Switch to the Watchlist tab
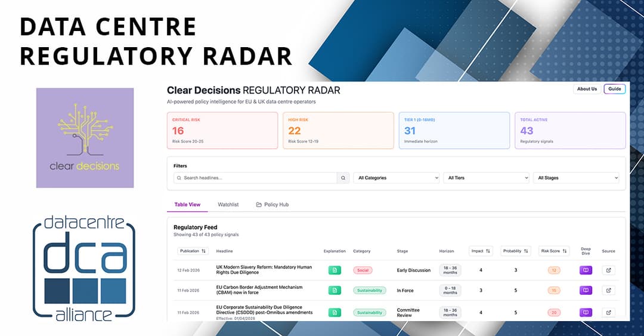The width and height of the screenshot is (644, 336). [228, 204]
